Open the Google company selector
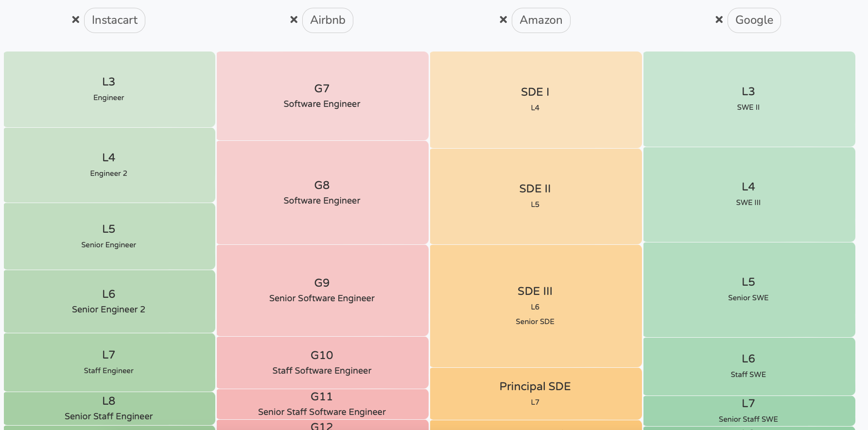The height and width of the screenshot is (430, 868). point(754,20)
